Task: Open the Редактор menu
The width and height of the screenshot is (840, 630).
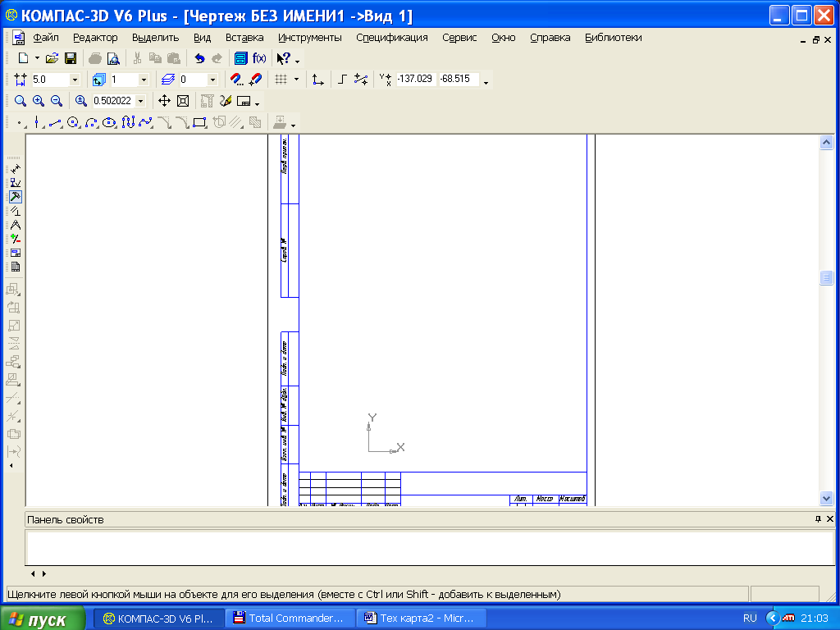Action: coord(95,38)
